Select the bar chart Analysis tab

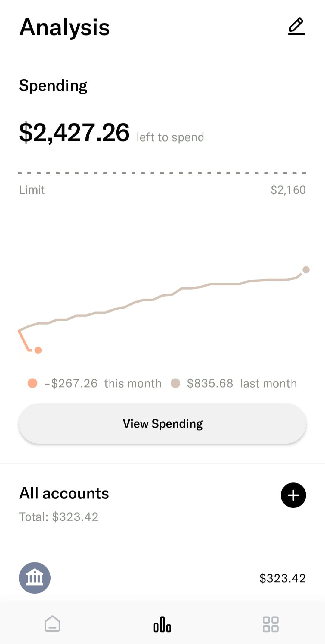(162, 624)
